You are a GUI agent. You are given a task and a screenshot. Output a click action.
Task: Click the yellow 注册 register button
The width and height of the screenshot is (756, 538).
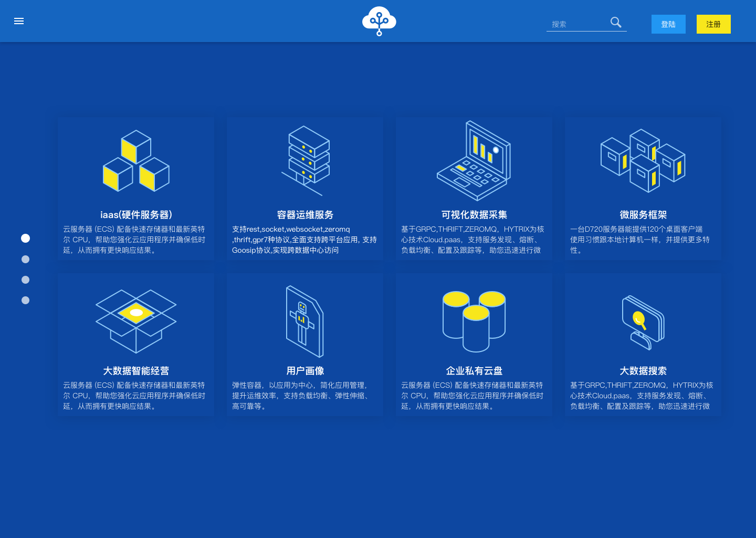pos(713,24)
